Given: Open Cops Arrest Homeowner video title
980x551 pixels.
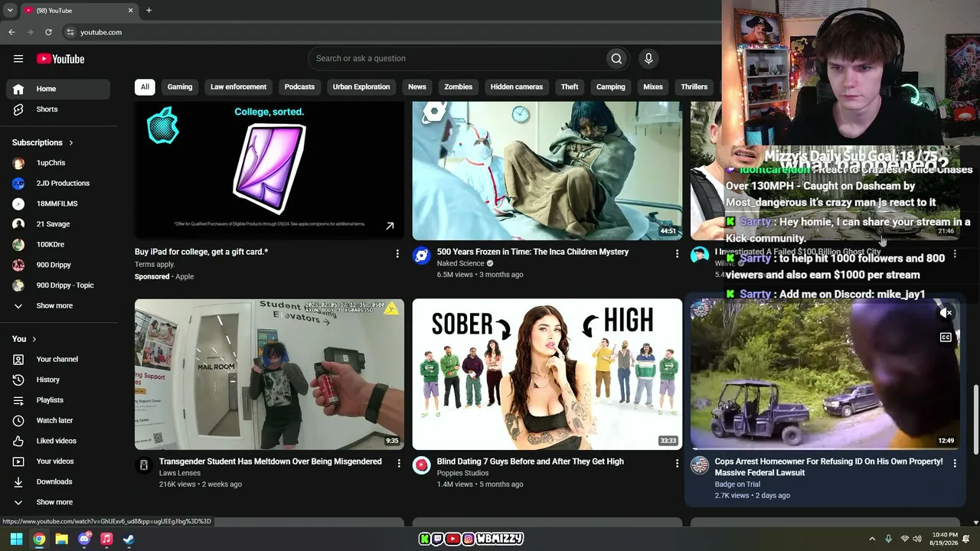Looking at the screenshot, I should [829, 467].
